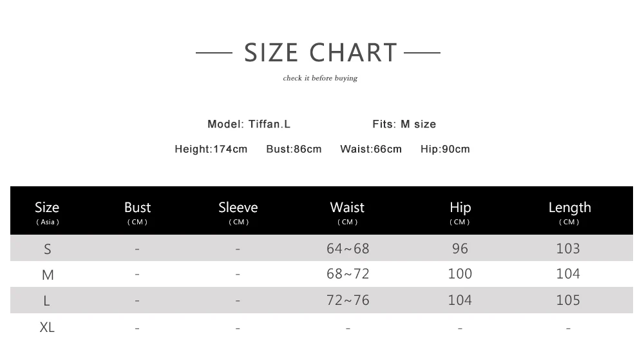
Task: Click the Sleeve column header
Action: (238, 211)
